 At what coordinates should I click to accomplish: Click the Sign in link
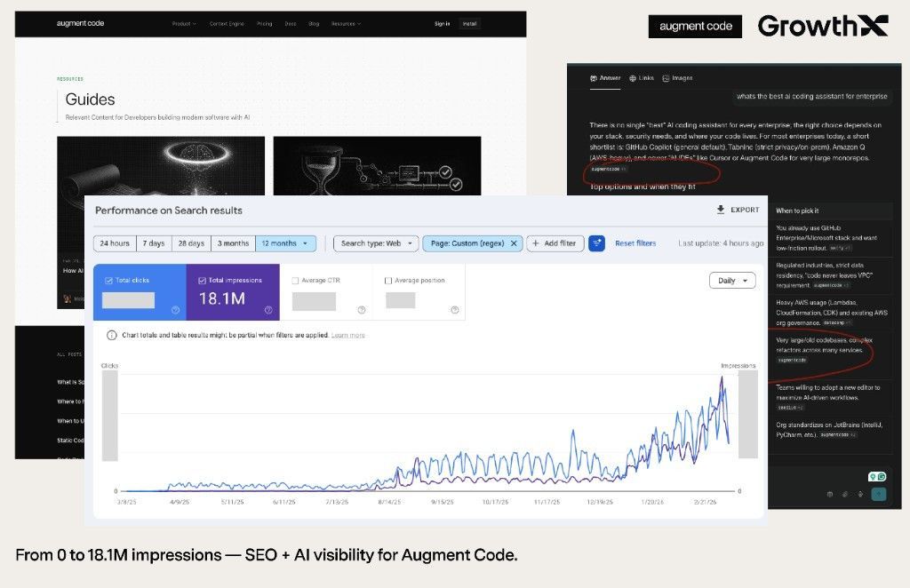tap(443, 24)
